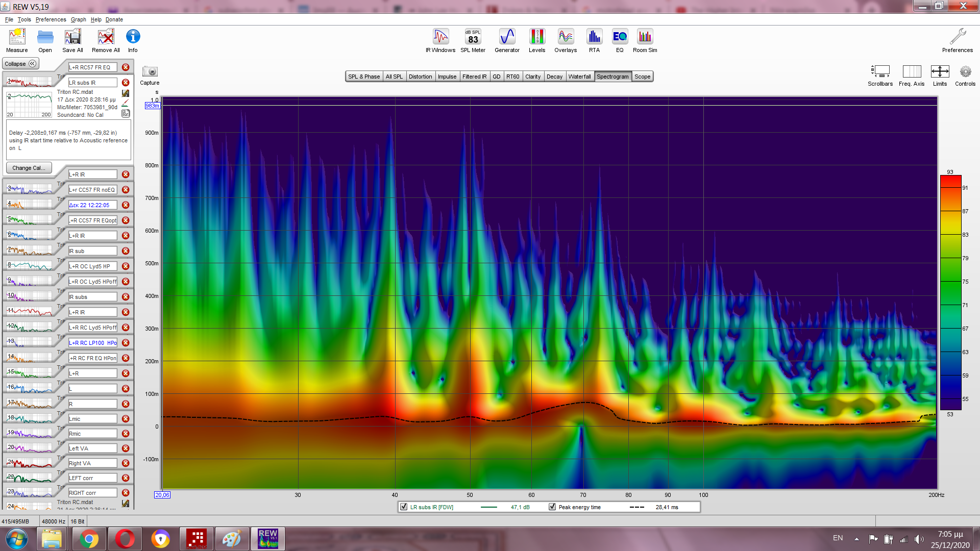Launch Chrome from the taskbar
The image size is (980, 551).
(89, 539)
